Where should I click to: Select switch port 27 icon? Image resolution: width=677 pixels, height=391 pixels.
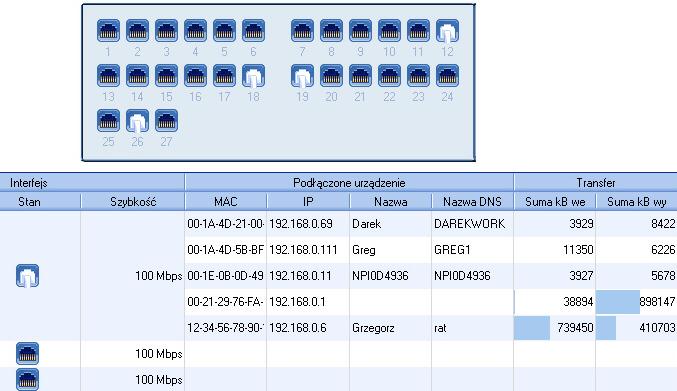[166, 120]
